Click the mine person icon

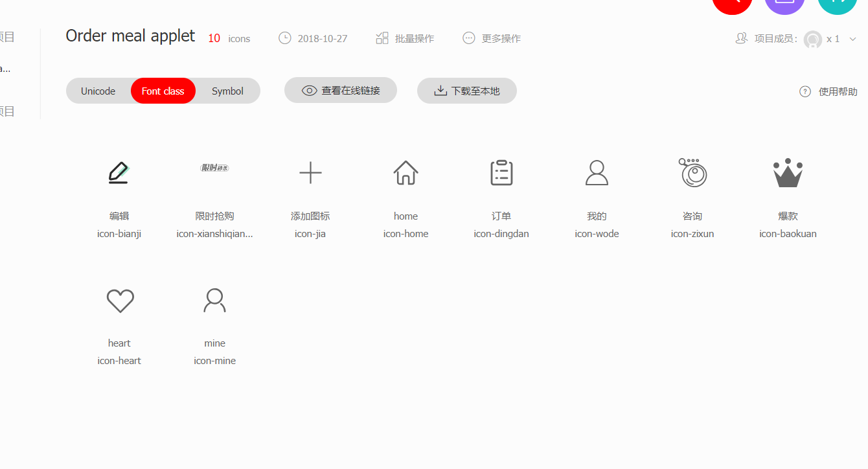pyautogui.click(x=214, y=301)
